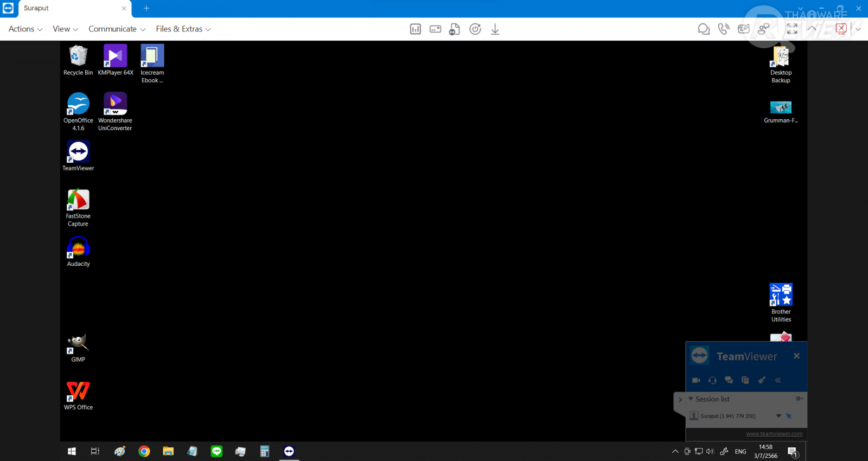Select the FastStone Capture desktop shortcut
868x461 pixels.
point(78,208)
